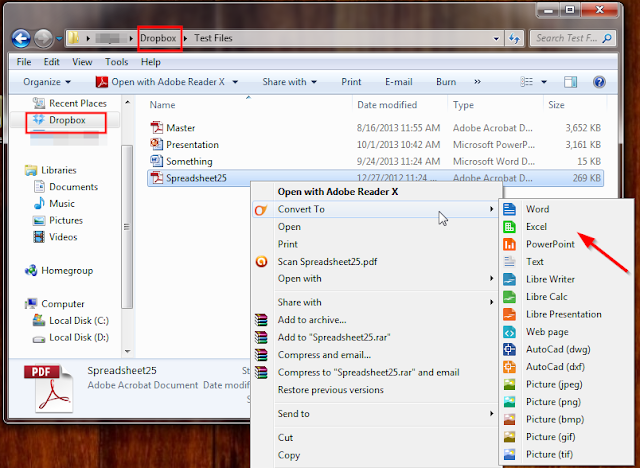The height and width of the screenshot is (468, 640).
Task: Click the Something Word file icon
Action: pos(157,161)
